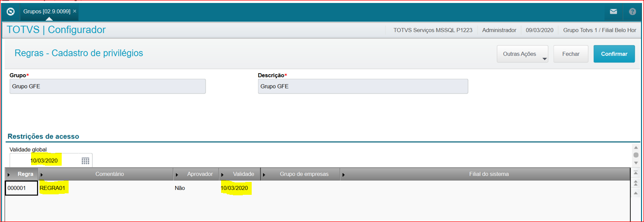This screenshot has width=644, height=222.
Task: Focus the Grupo input field
Action: coord(108,86)
